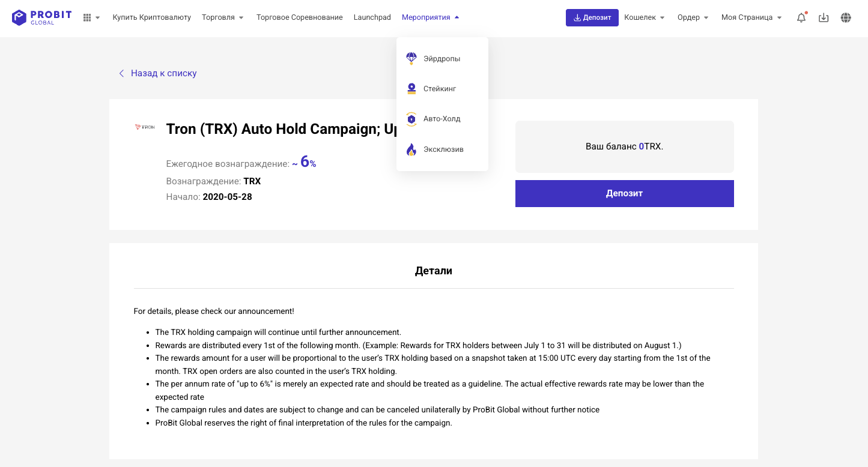
Task: Go to Торговое Соревнование
Action: coord(299,17)
